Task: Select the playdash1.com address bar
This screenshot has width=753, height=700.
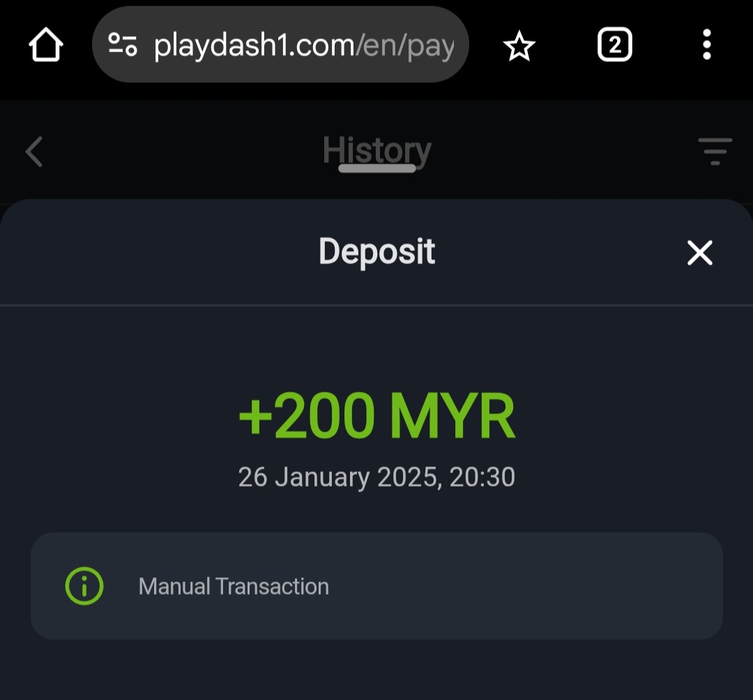Action: tap(280, 44)
